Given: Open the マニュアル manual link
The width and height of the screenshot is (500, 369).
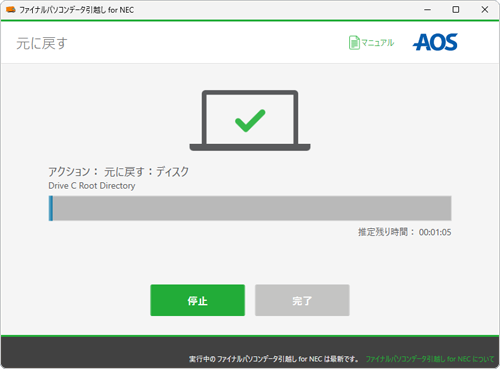Looking at the screenshot, I should coord(371,43).
